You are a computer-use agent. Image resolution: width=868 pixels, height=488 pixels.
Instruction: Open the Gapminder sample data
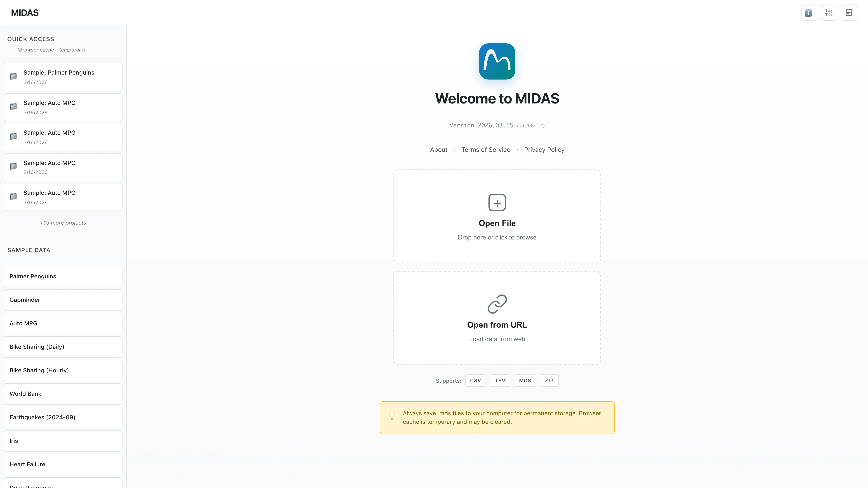coord(63,300)
